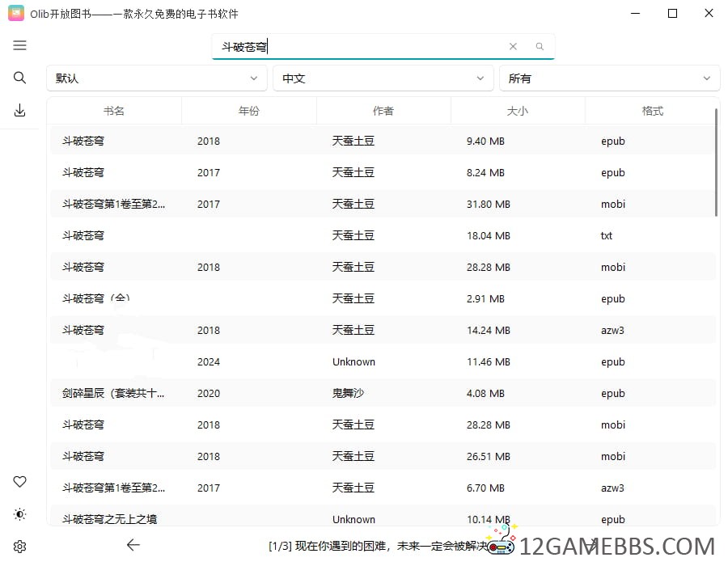Open the downloads page in sidebar
Screen dimensions: 728x566
(19, 111)
